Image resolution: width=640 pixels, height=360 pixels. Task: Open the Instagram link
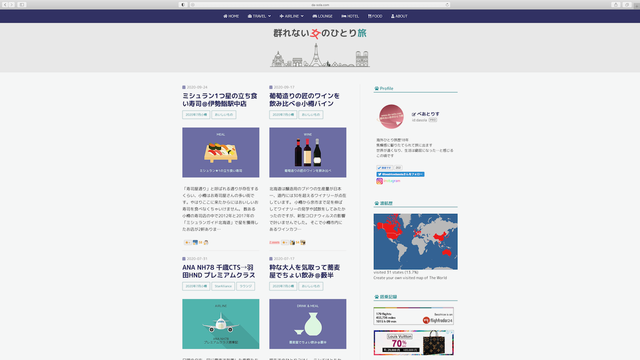tap(388, 181)
